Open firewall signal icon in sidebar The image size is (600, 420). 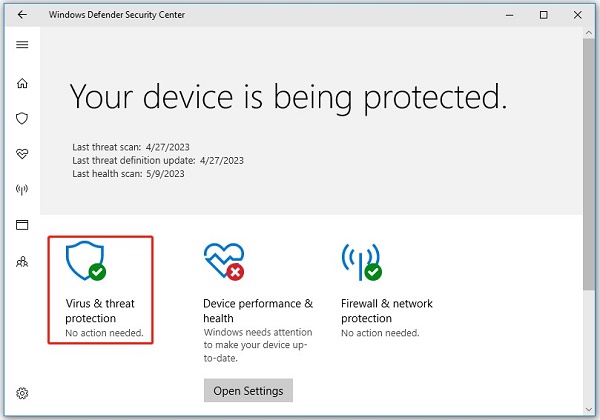tap(22, 189)
